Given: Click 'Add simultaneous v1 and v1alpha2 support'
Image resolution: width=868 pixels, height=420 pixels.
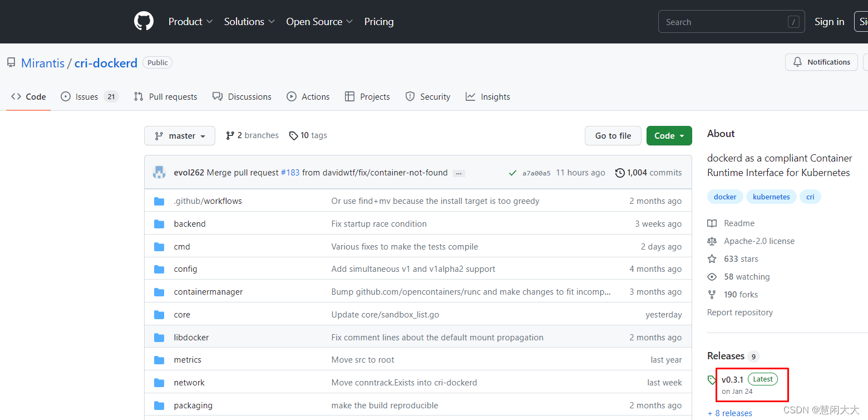Looking at the screenshot, I should [413, 269].
